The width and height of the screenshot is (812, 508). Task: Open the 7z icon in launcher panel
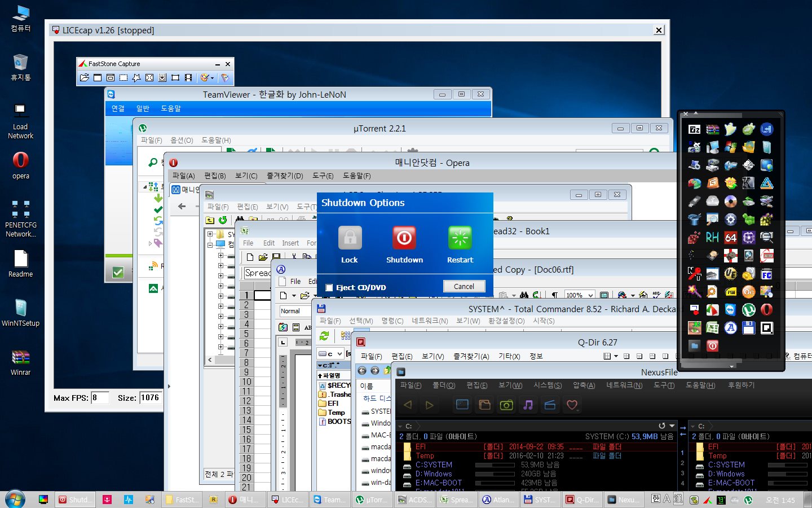tap(695, 129)
